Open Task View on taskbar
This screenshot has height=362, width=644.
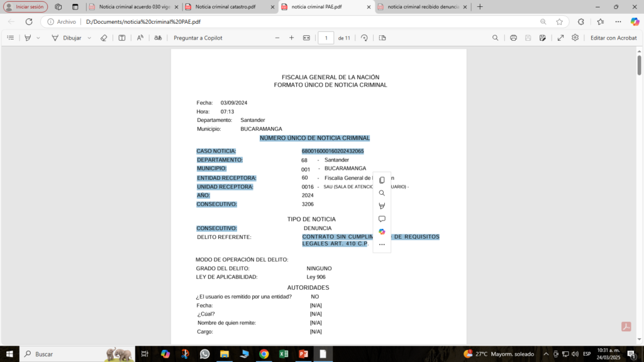point(145,354)
